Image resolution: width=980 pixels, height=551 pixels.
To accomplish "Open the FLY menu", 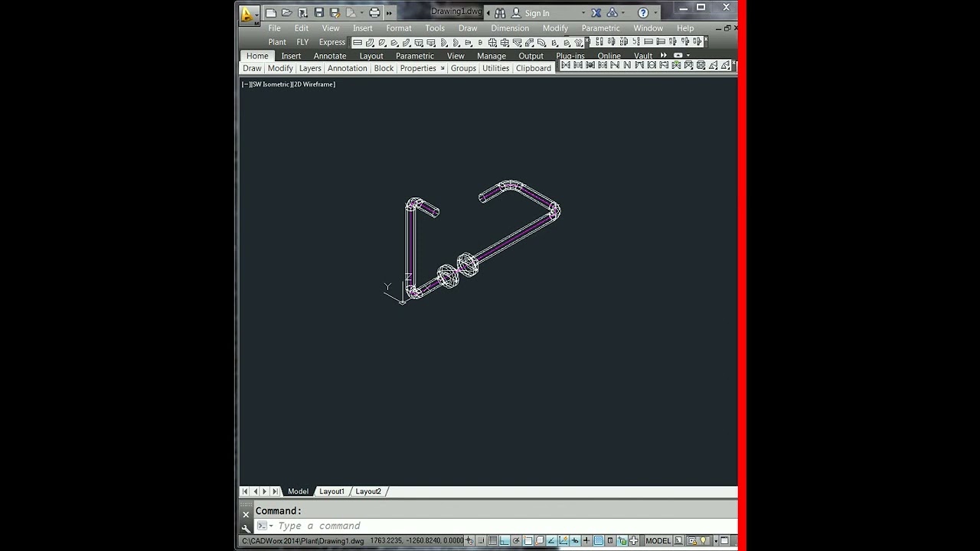I will pos(302,42).
